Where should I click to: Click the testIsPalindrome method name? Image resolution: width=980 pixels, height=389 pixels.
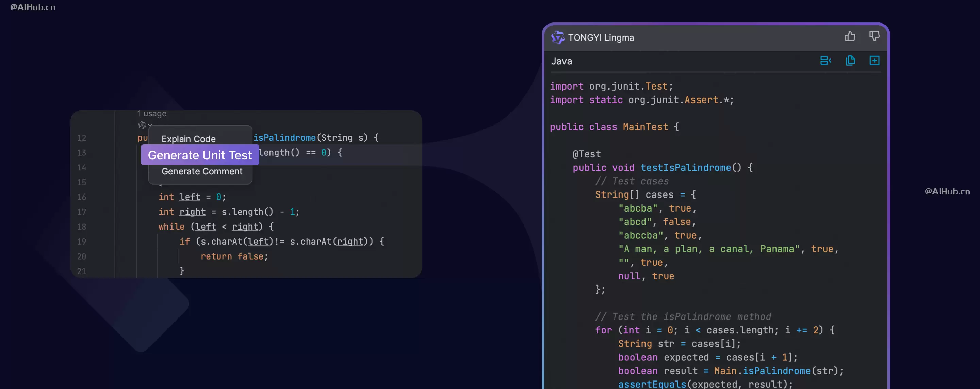coord(686,168)
